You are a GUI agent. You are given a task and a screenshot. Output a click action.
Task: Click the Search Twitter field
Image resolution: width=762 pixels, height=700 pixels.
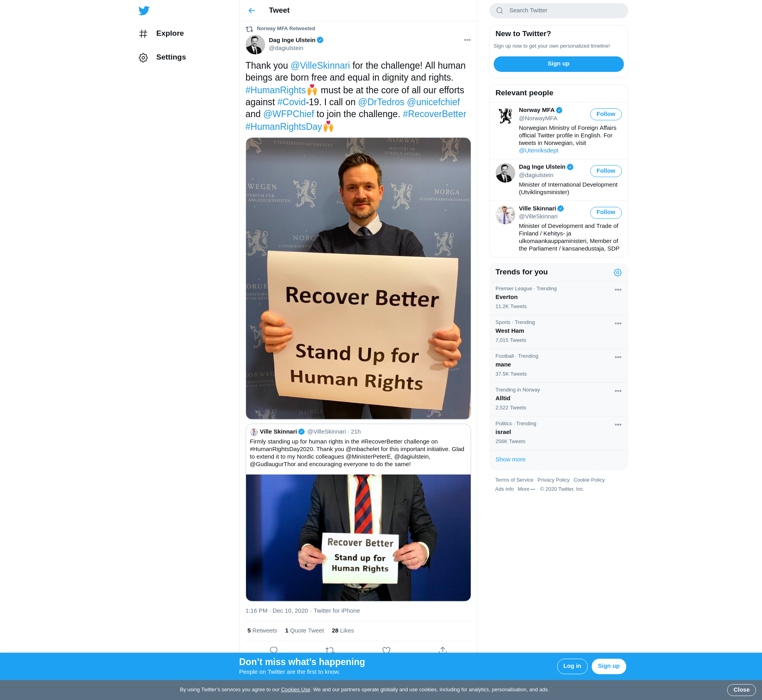click(558, 11)
